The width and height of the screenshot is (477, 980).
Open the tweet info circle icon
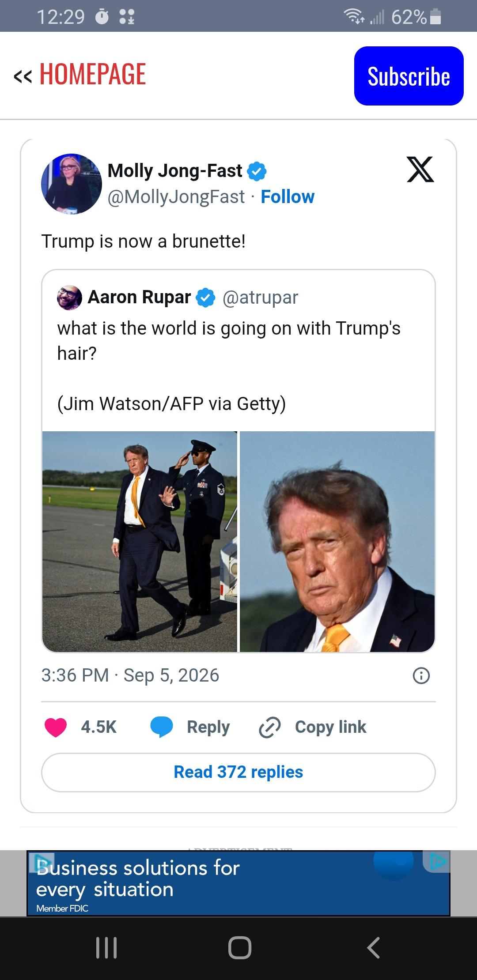(x=421, y=675)
